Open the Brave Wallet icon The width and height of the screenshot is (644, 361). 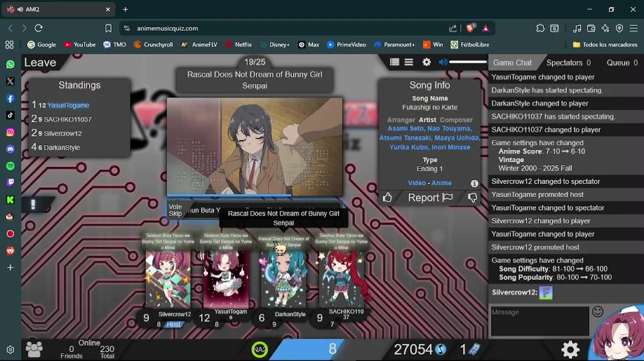(x=591, y=29)
